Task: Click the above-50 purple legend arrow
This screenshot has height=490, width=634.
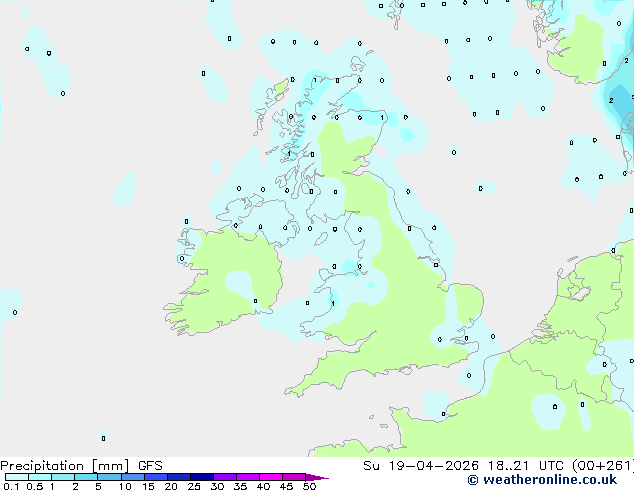Action: coord(317,477)
